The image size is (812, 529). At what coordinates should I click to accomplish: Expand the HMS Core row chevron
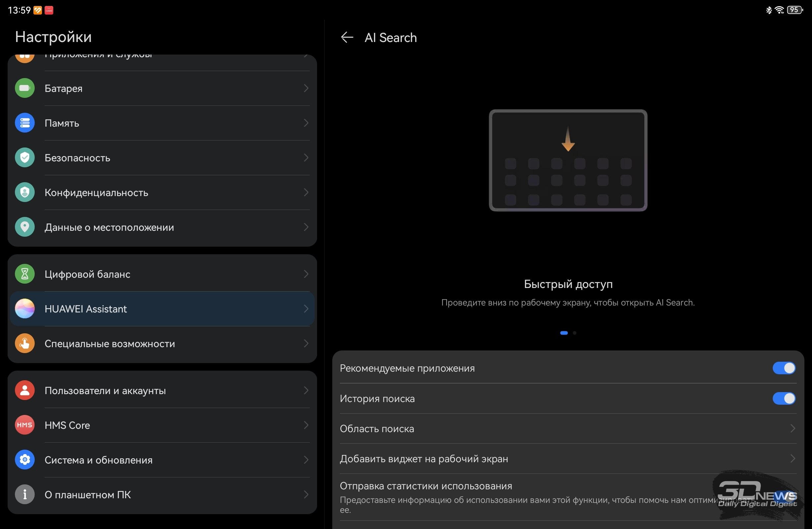click(x=306, y=425)
